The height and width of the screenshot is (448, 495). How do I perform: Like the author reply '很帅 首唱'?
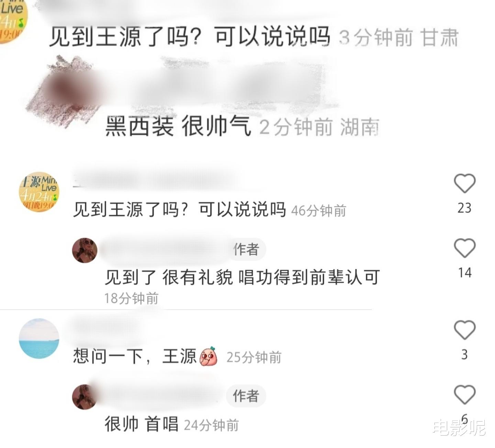coord(465,395)
